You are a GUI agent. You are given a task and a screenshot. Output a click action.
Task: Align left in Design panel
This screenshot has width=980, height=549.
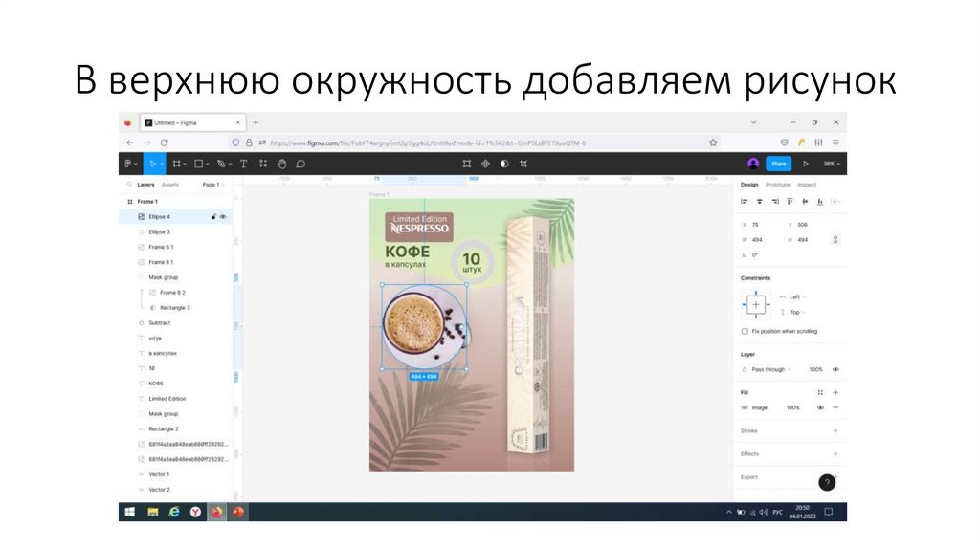point(745,201)
